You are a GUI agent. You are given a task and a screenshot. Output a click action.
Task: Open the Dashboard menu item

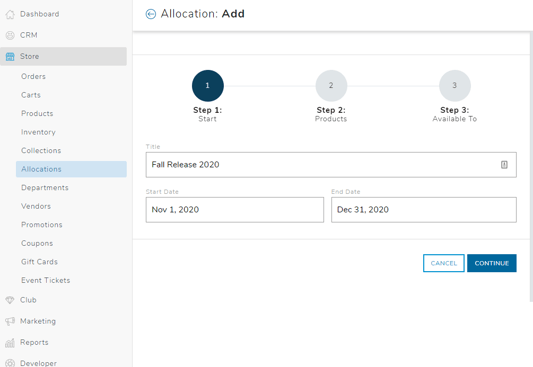click(x=39, y=14)
